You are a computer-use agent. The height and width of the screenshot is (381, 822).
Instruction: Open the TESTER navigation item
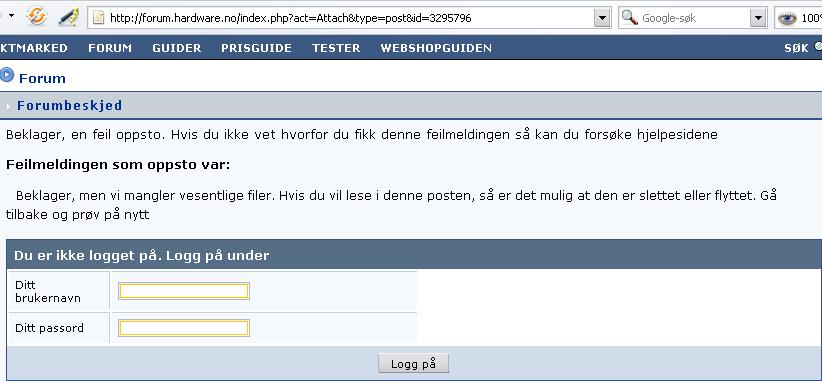coord(336,48)
